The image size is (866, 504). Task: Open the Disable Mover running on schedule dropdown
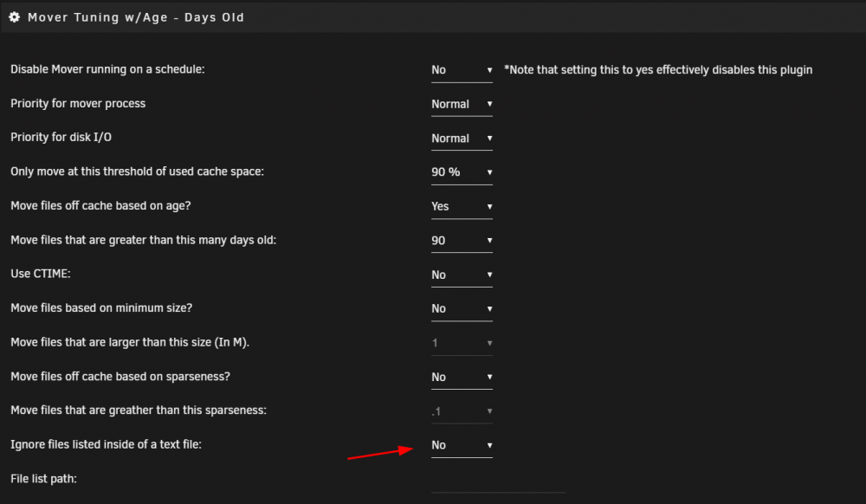click(462, 70)
